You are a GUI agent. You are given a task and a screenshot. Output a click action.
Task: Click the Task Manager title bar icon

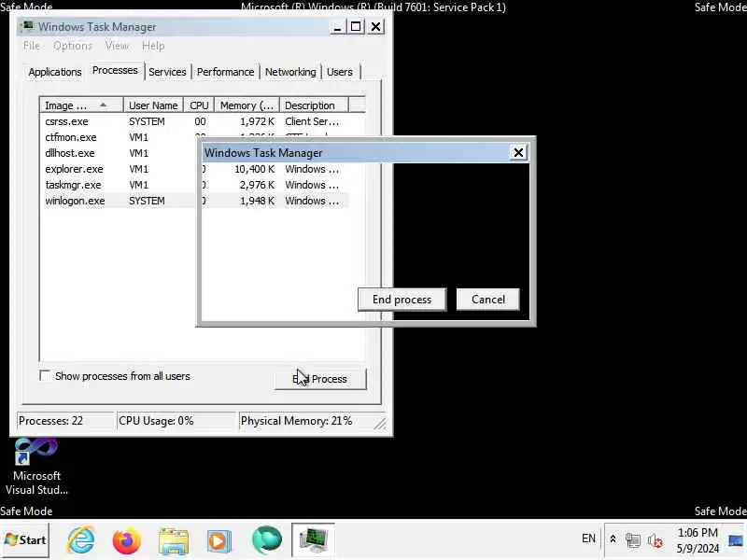28,26
